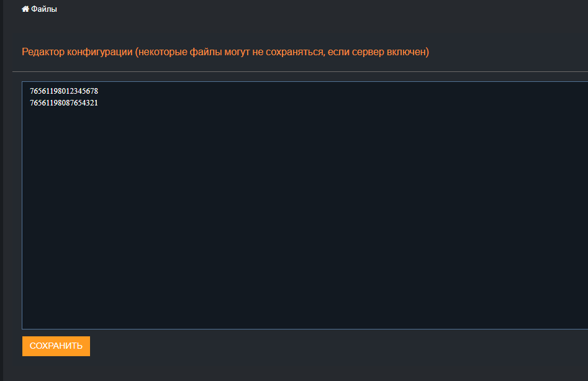Place cursor at end of first ID line
This screenshot has height=381, width=588.
pyautogui.click(x=98, y=91)
